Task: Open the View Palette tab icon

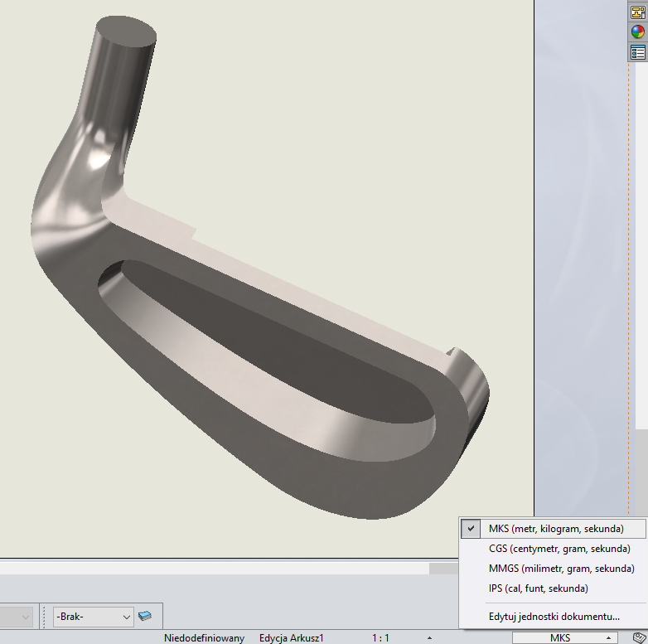Action: [637, 12]
